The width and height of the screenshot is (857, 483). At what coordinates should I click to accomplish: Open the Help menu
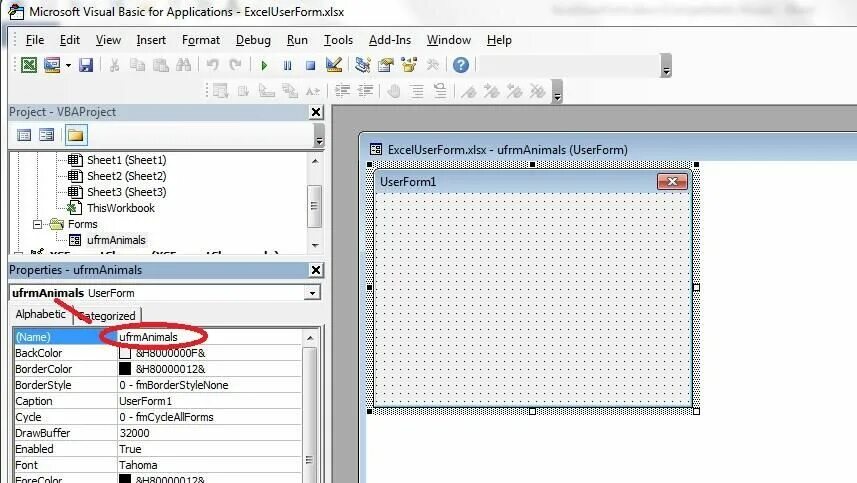tap(499, 40)
